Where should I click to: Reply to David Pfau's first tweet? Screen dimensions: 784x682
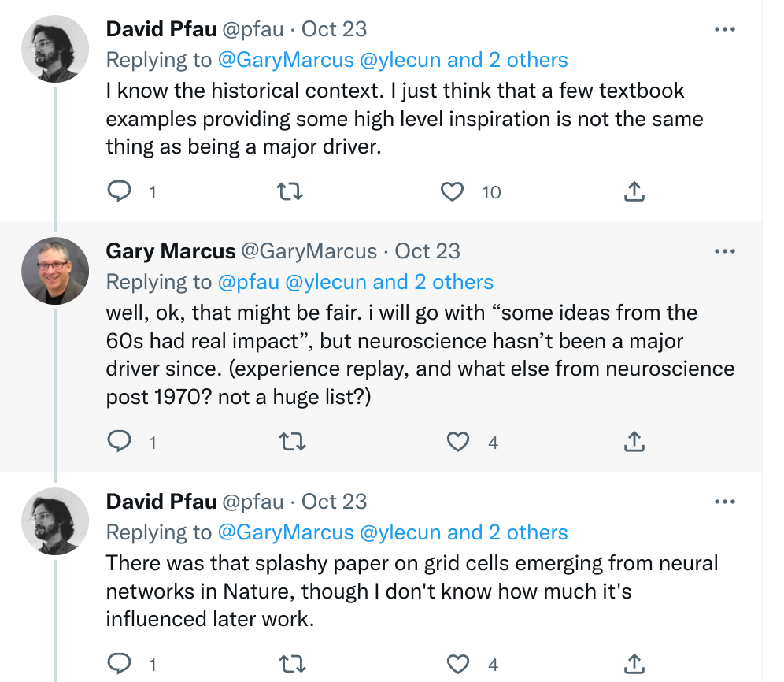tap(119, 192)
